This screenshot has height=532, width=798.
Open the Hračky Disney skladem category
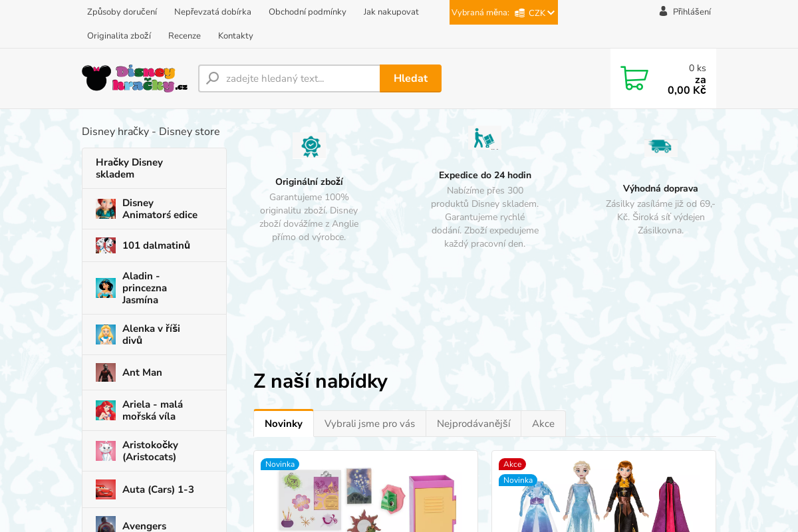[154, 168]
